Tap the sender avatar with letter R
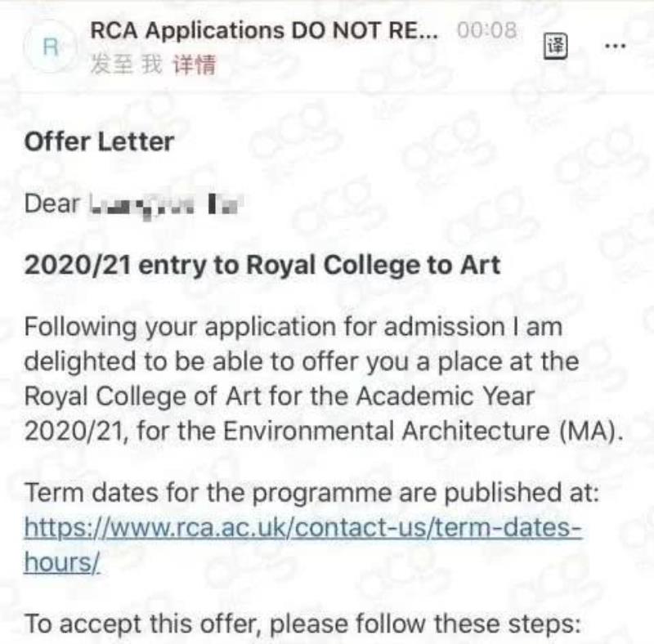654x644 pixels. pos(49,47)
